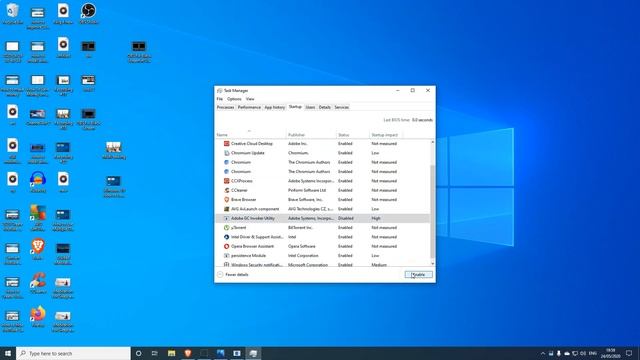Sort by the Publisher column header
The width and height of the screenshot is (640, 360).
(x=311, y=135)
